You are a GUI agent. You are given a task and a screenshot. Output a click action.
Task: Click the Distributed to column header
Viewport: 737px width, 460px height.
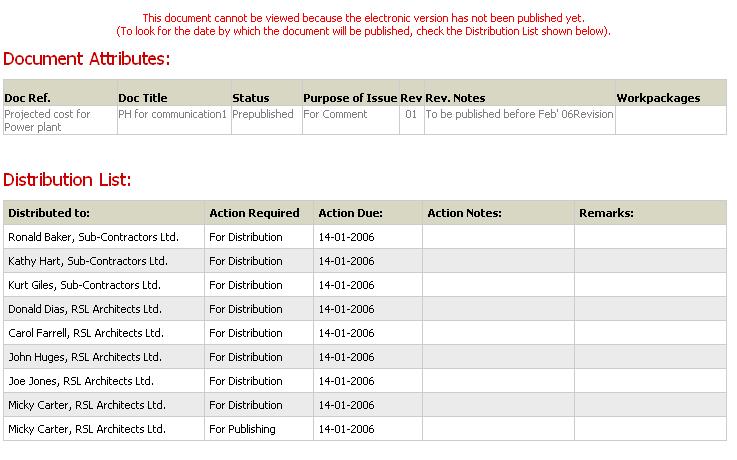(x=49, y=213)
